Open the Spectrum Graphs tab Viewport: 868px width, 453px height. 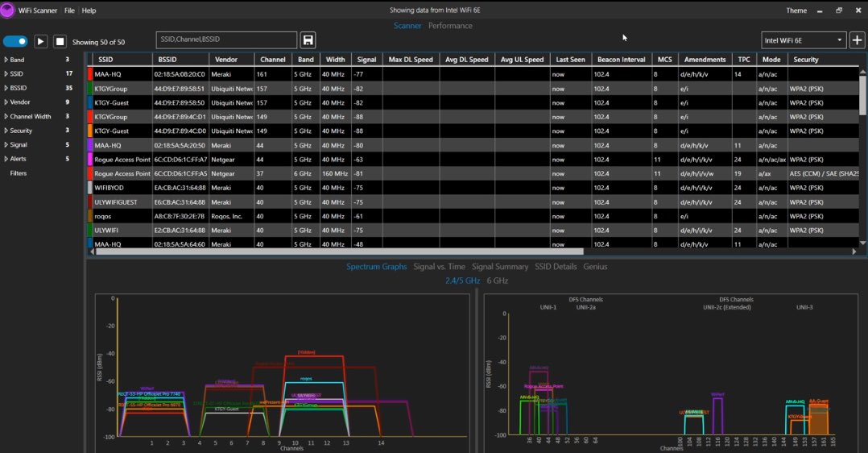pos(377,267)
